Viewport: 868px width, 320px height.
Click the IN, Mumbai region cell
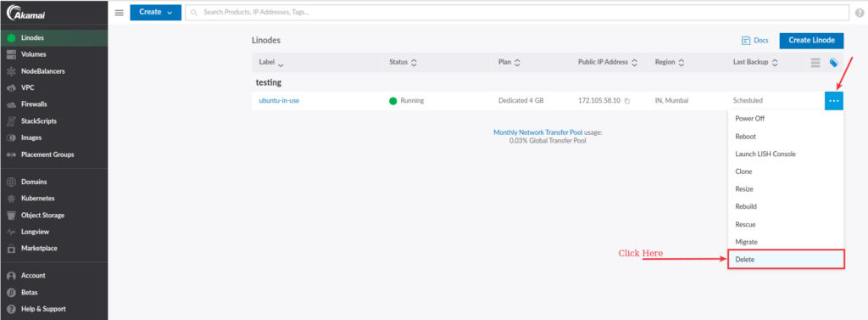tap(671, 101)
